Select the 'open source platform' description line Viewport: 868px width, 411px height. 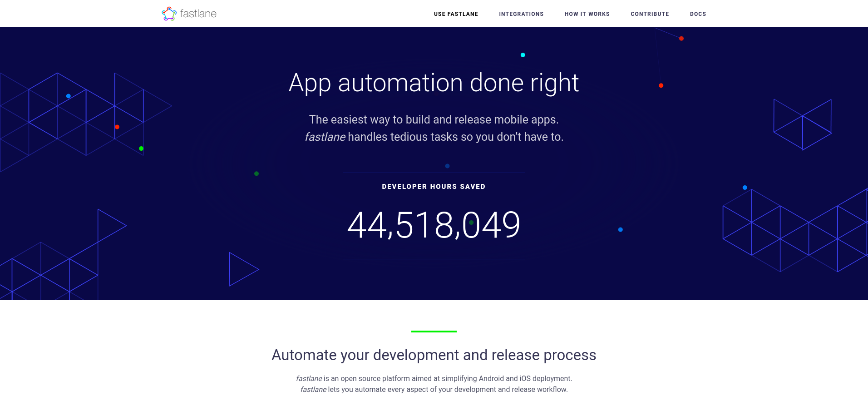434,378
